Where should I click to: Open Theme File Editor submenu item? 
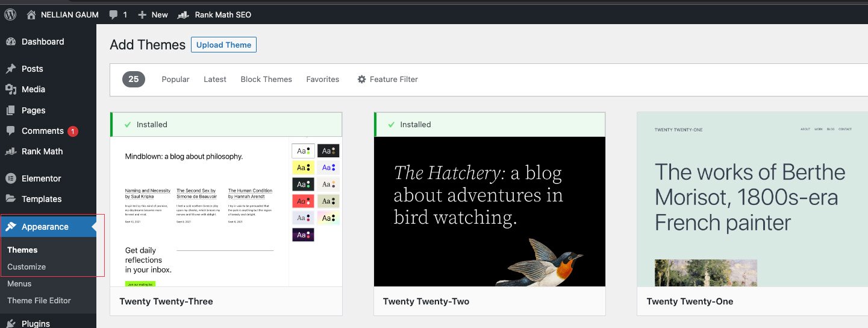point(39,300)
